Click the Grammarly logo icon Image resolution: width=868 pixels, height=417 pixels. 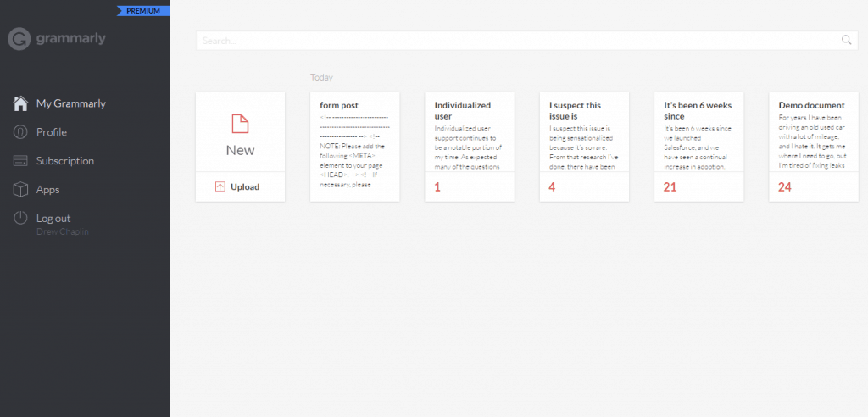(19, 39)
